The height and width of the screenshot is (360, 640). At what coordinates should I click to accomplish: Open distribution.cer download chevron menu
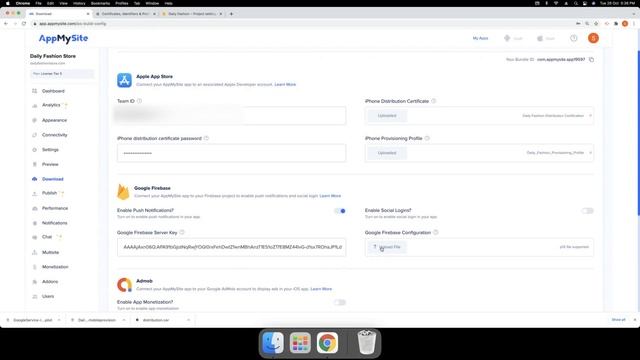(188, 320)
